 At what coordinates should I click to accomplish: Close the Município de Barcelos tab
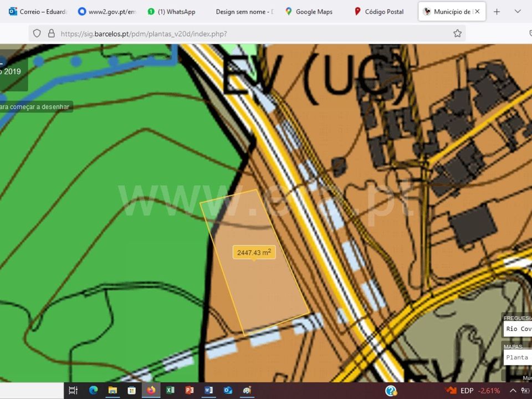pyautogui.click(x=477, y=12)
